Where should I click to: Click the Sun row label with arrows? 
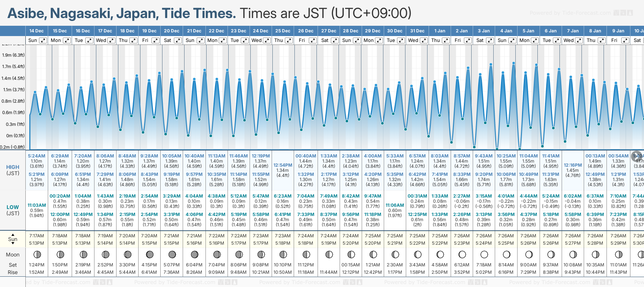pos(13,239)
